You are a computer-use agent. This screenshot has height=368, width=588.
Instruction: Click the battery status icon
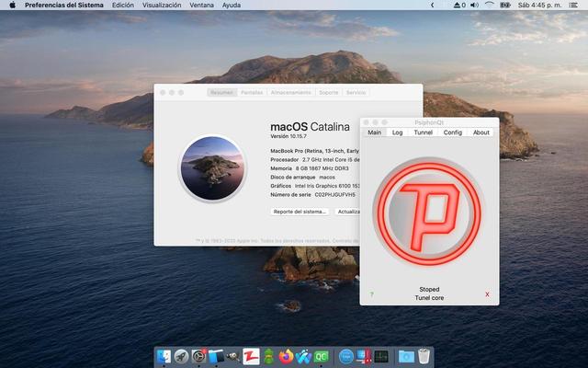click(504, 5)
